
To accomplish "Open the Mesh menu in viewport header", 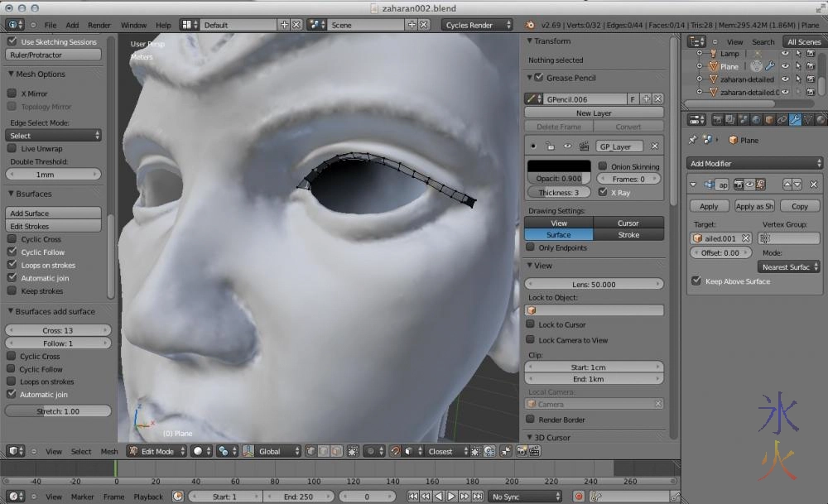I will coord(109,451).
